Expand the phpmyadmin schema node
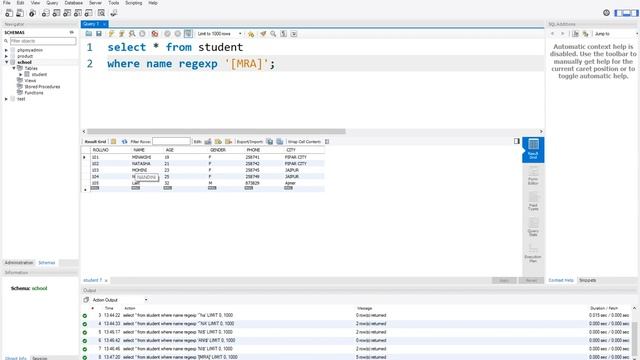Screen dimensions: 640x360 pyautogui.click(x=6, y=50)
